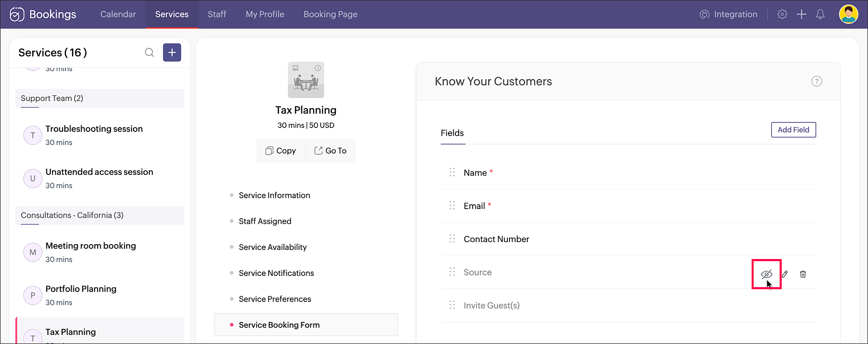Screen dimensions: 868x344
Task: Delete the Source field with trash icon
Action: coord(803,274)
